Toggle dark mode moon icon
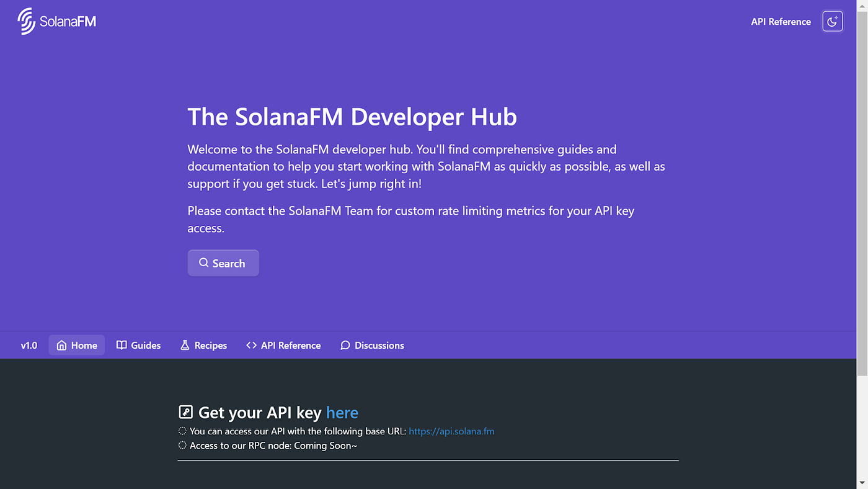Image resolution: width=868 pixels, height=489 pixels. pyautogui.click(x=833, y=21)
